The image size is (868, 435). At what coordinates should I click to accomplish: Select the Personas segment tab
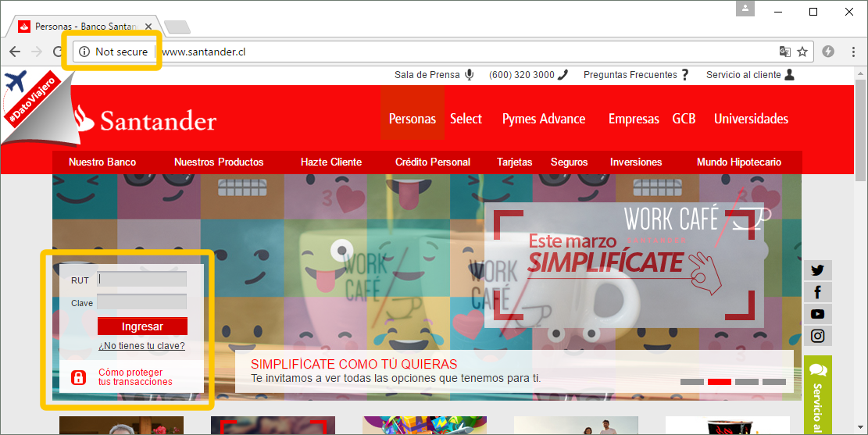tap(412, 119)
